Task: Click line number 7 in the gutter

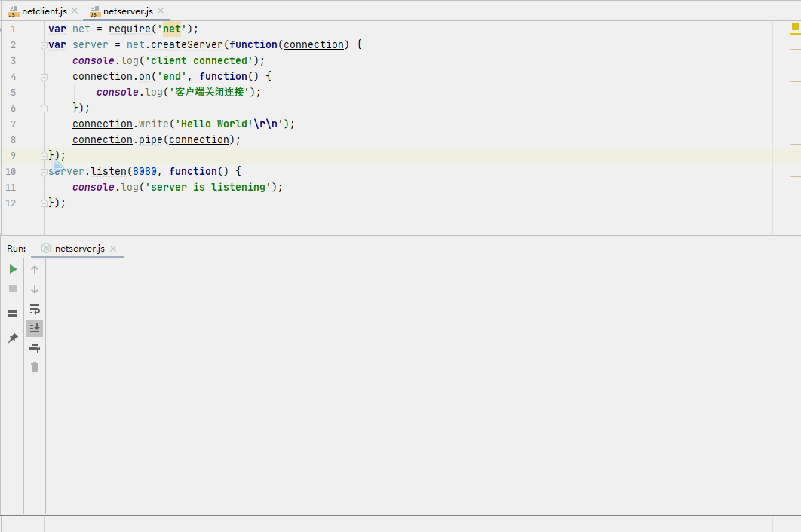Action: pos(14,124)
